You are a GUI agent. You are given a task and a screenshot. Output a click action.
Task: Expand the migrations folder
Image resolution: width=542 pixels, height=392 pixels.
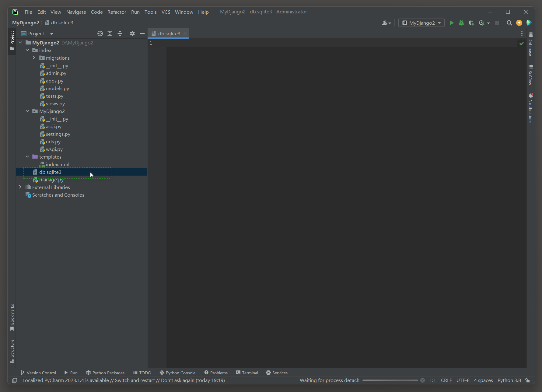pyautogui.click(x=34, y=58)
